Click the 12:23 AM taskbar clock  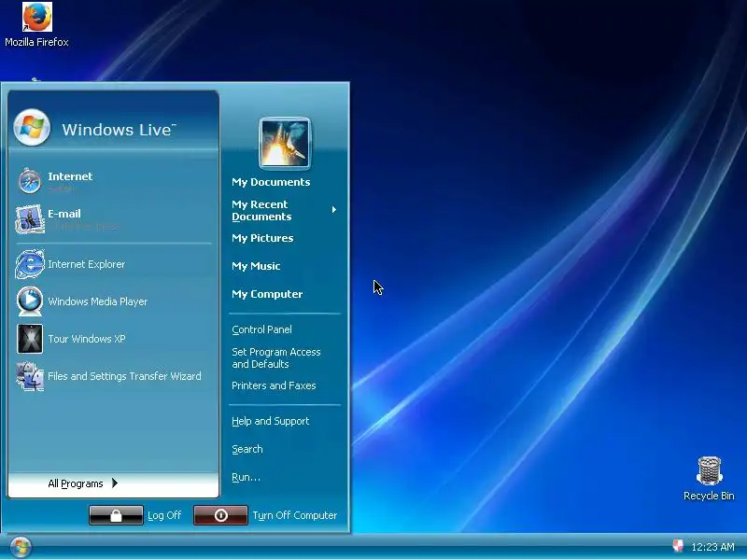(x=712, y=547)
